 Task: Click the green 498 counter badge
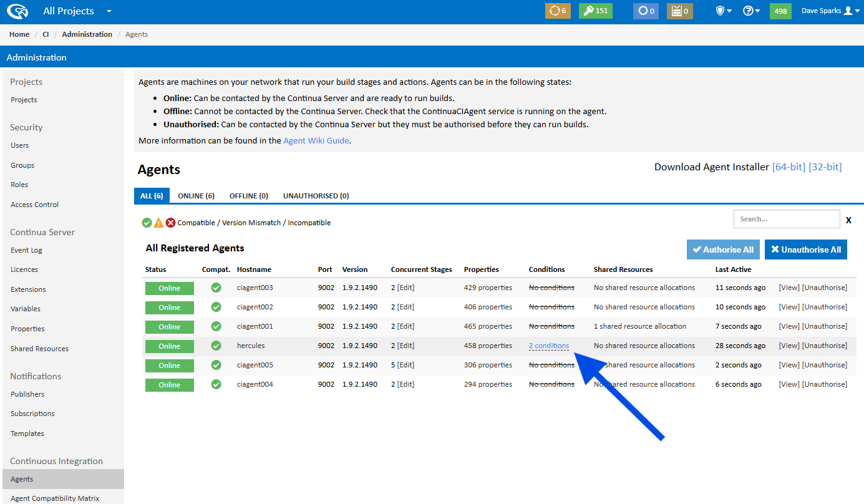tap(780, 11)
